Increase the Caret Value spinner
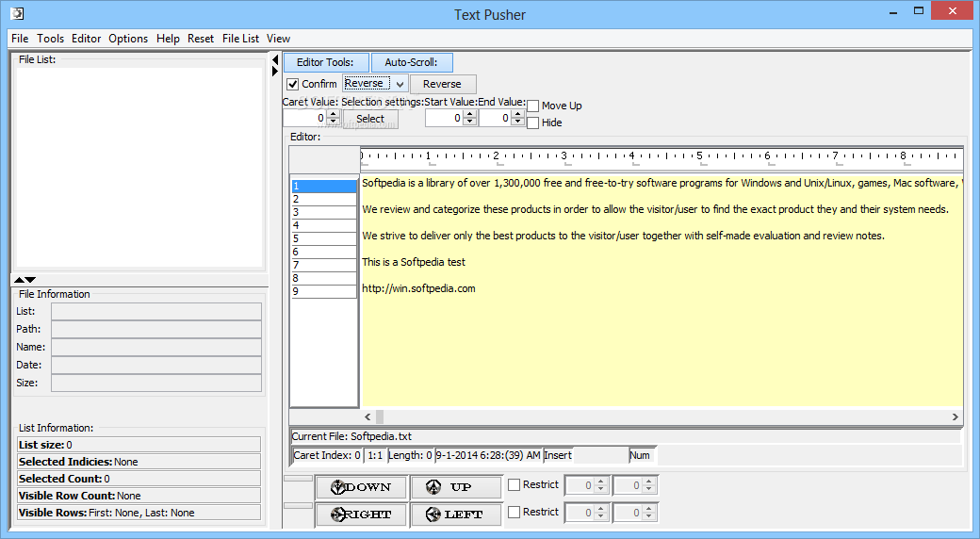980x539 pixels. coord(334,114)
